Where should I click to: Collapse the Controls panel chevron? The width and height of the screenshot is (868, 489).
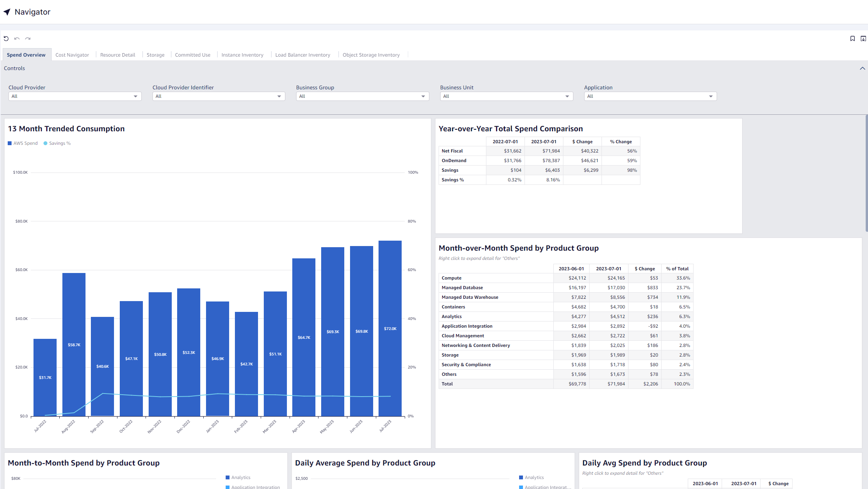click(x=863, y=68)
